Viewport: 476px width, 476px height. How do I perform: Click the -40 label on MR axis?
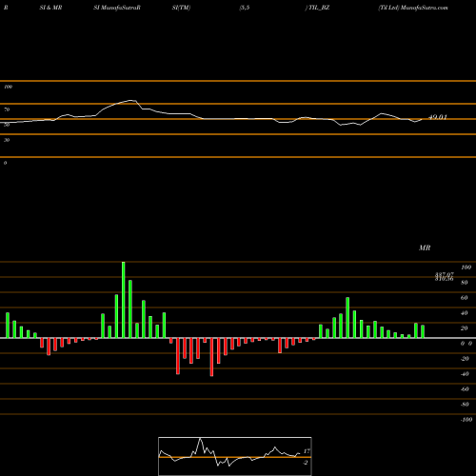pyautogui.click(x=465, y=374)
